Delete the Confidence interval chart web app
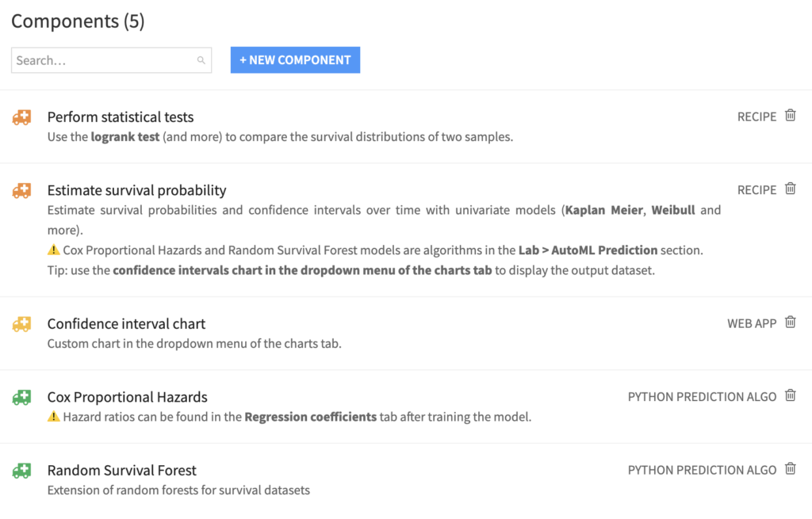The height and width of the screenshot is (519, 812). 790,322
